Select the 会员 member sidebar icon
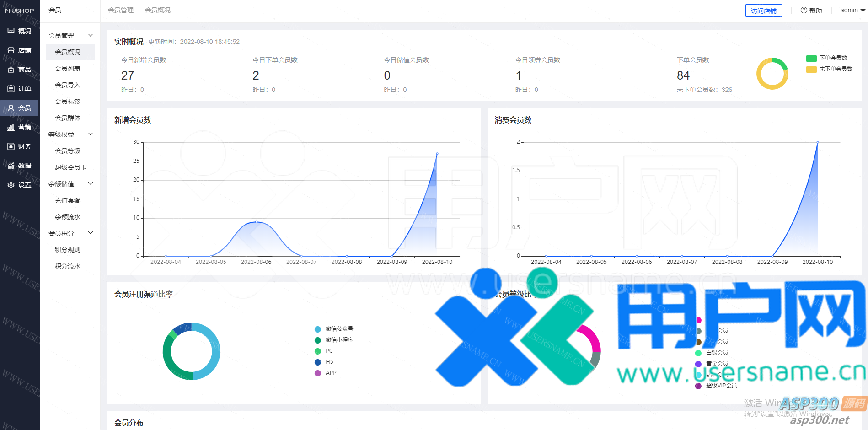This screenshot has height=430, width=868. [11, 108]
